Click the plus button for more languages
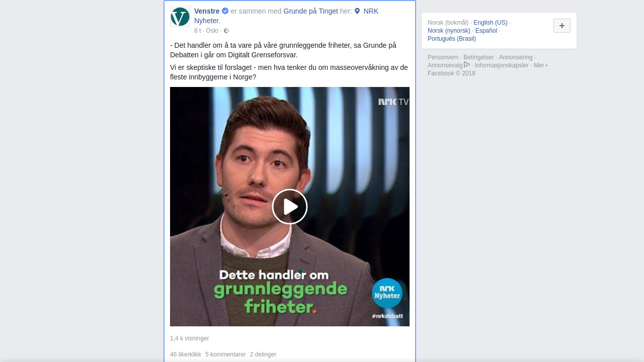The width and height of the screenshot is (644, 362). (x=562, y=26)
